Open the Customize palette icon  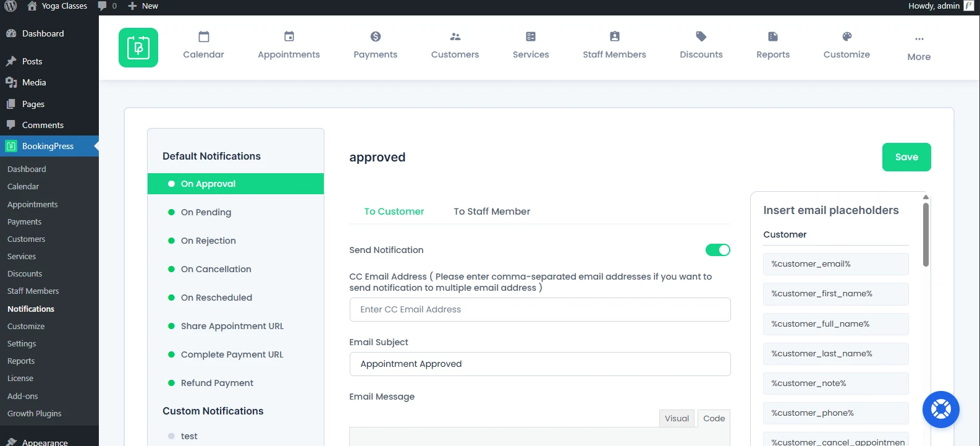(x=847, y=36)
